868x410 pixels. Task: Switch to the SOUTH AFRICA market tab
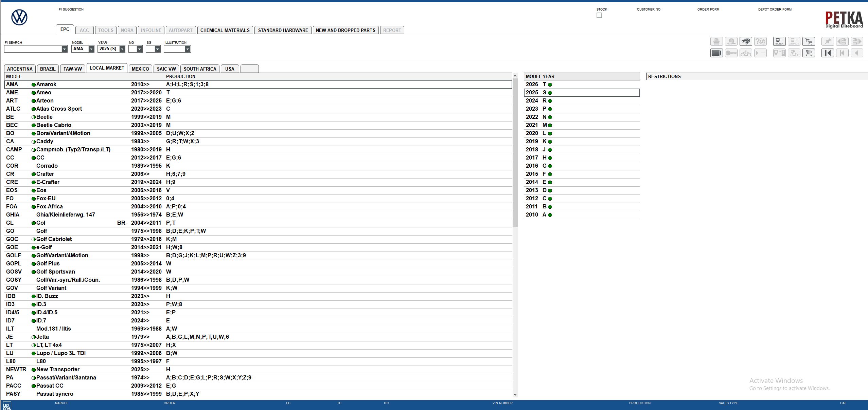tap(200, 69)
